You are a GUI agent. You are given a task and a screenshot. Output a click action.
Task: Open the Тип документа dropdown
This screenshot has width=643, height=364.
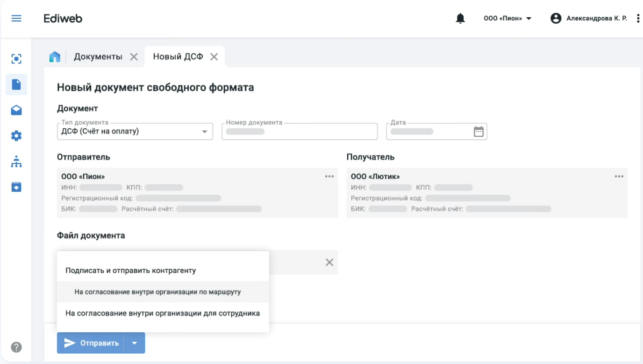pos(205,131)
